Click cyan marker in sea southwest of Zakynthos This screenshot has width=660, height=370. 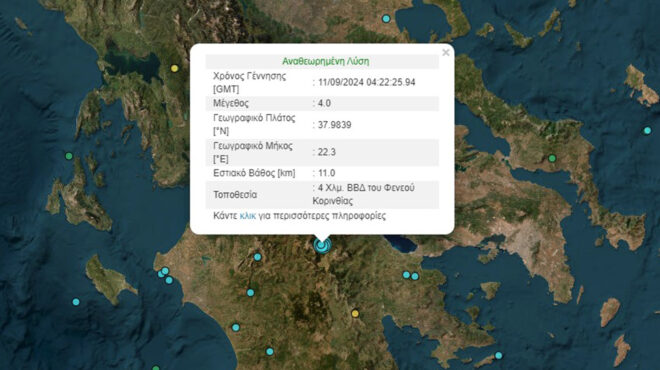pos(76,302)
